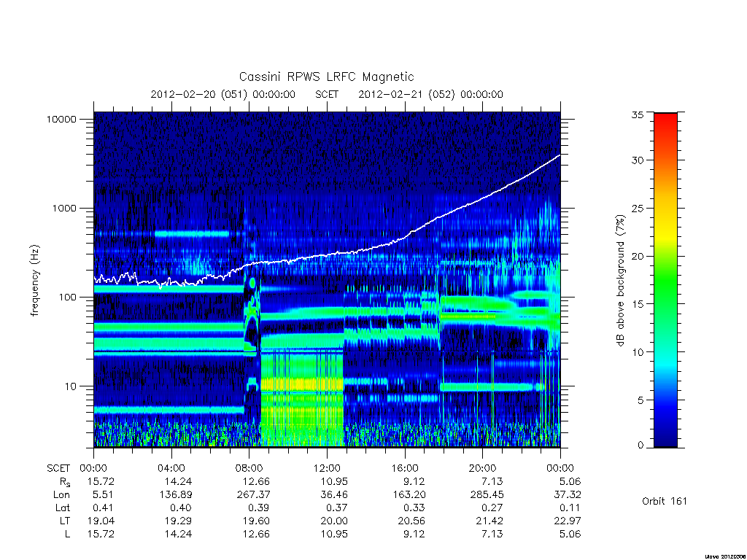Click the 'L' row label
The image size is (747, 560).
tap(68, 534)
